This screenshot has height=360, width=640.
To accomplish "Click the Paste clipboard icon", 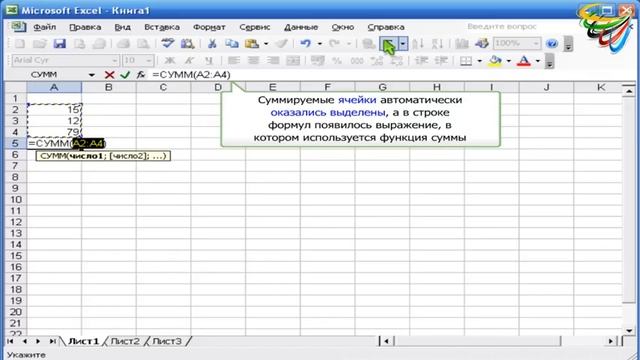I will (252, 44).
